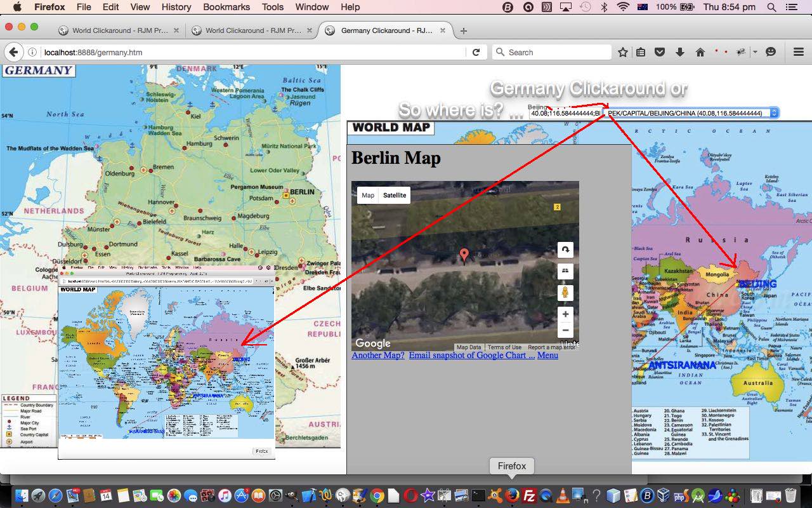Open the Apple menu

(x=17, y=7)
